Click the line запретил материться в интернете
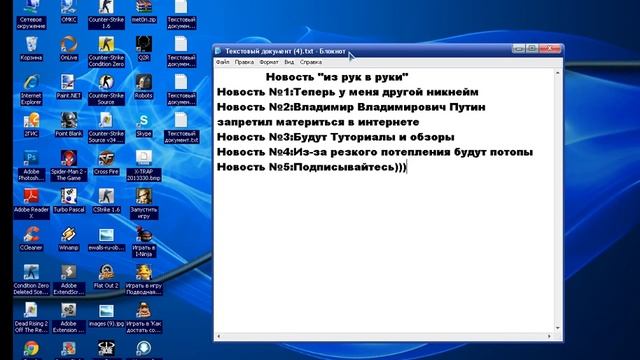The height and width of the screenshot is (360, 640). click(318, 122)
